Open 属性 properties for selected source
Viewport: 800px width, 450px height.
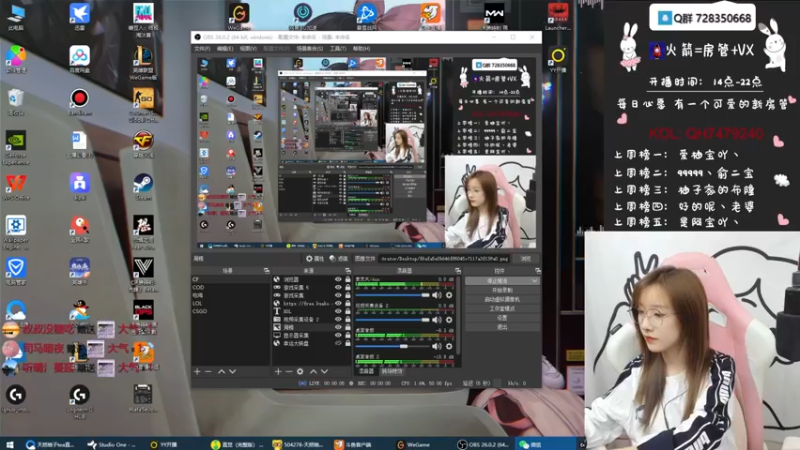[315, 259]
